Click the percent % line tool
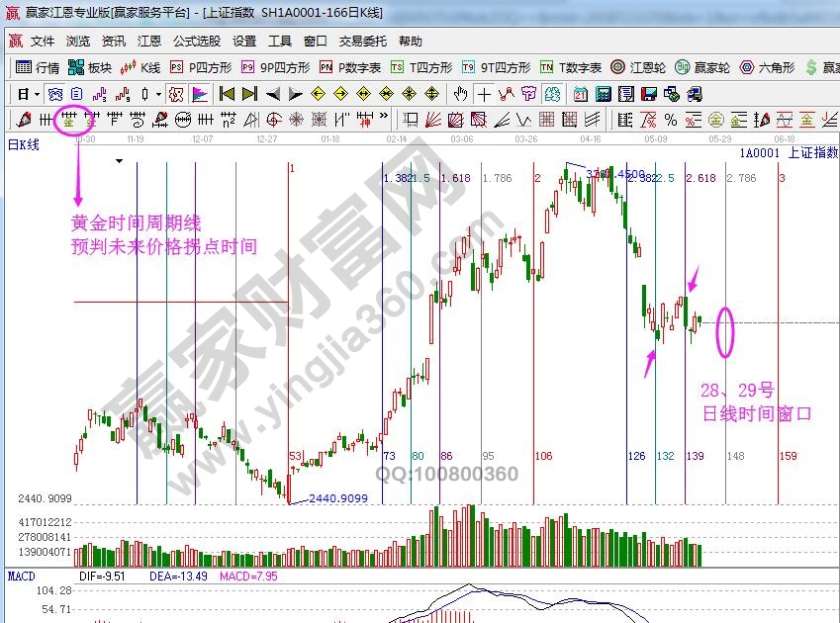This screenshot has height=623, width=840. click(x=671, y=120)
